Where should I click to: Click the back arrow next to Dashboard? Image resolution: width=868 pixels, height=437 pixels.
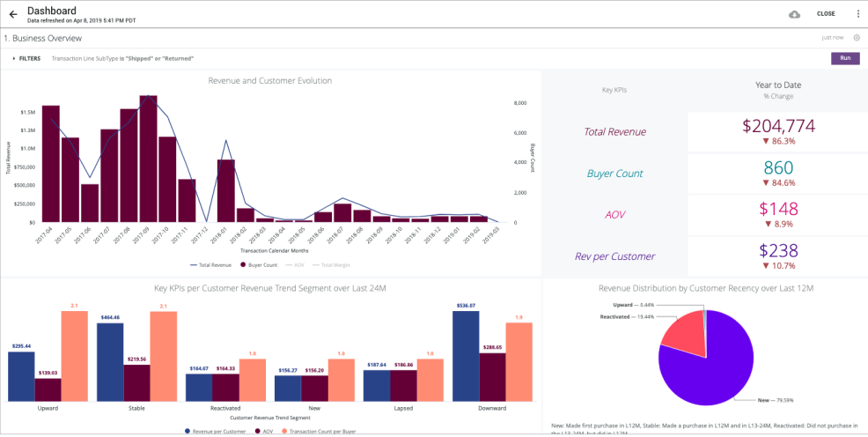[x=13, y=14]
